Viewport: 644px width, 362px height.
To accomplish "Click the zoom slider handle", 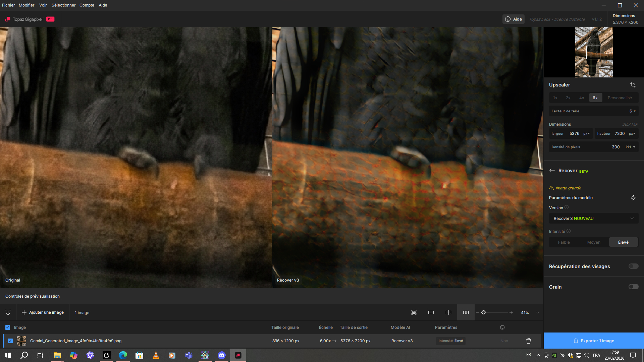I will click(x=483, y=312).
